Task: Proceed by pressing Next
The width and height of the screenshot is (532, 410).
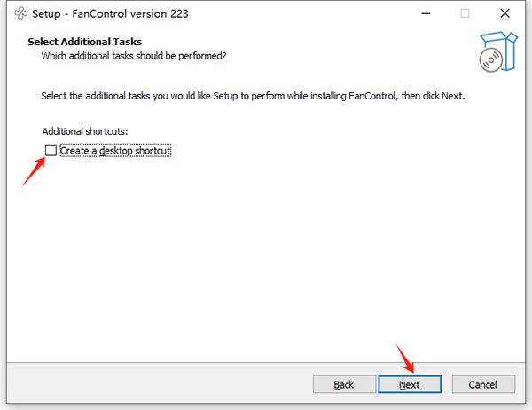Action: tap(410, 384)
